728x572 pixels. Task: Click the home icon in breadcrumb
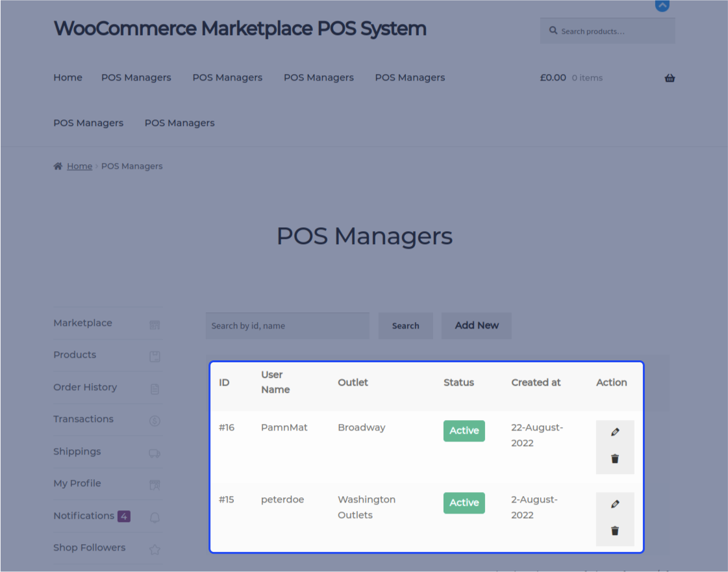pos(58,166)
